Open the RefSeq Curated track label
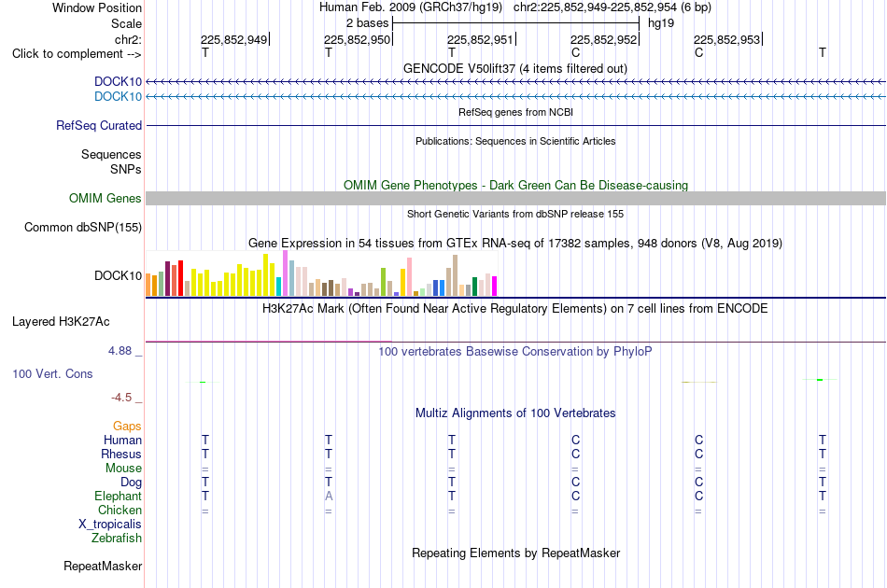Screen dimensions: 887x588 pos(99,125)
